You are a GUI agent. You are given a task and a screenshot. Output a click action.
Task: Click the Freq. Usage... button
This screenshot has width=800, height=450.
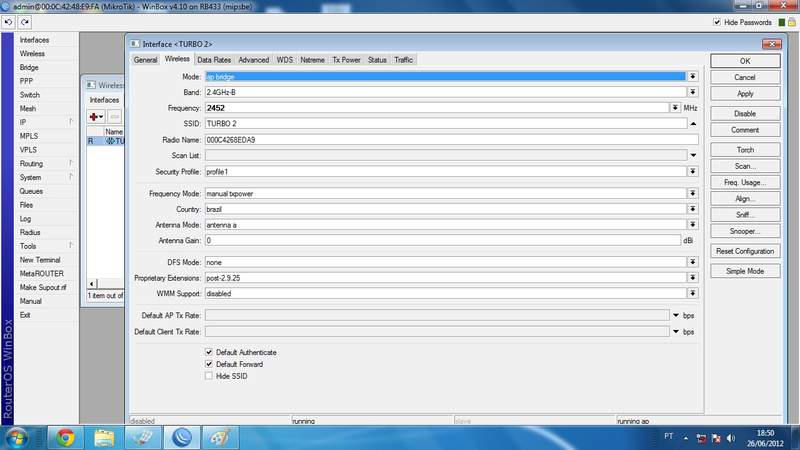point(745,182)
